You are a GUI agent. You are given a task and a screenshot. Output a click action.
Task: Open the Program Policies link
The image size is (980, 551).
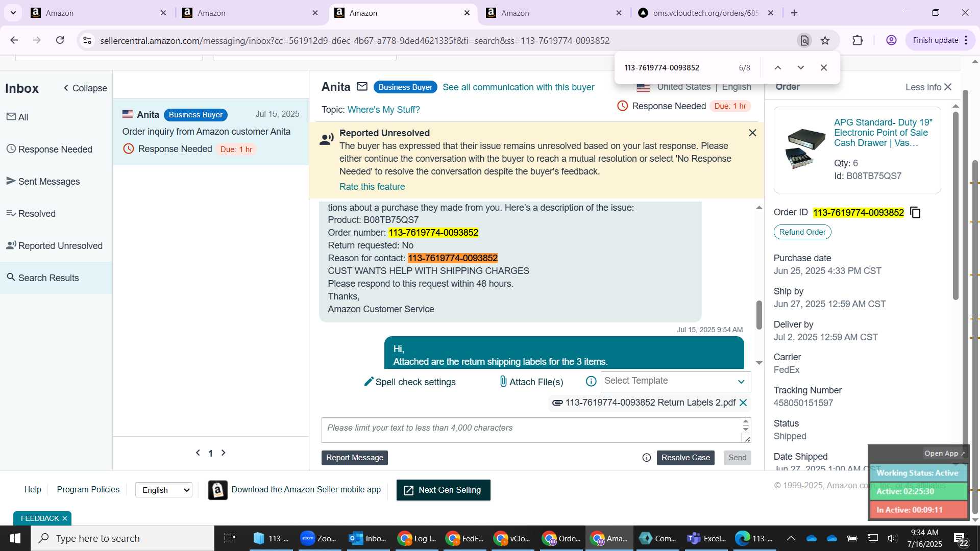click(88, 489)
